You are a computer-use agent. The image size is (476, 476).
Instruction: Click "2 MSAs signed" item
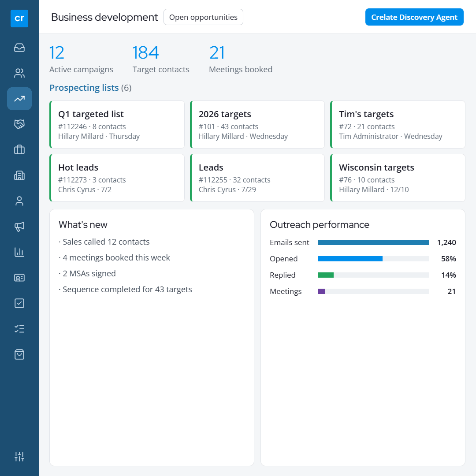pos(87,274)
